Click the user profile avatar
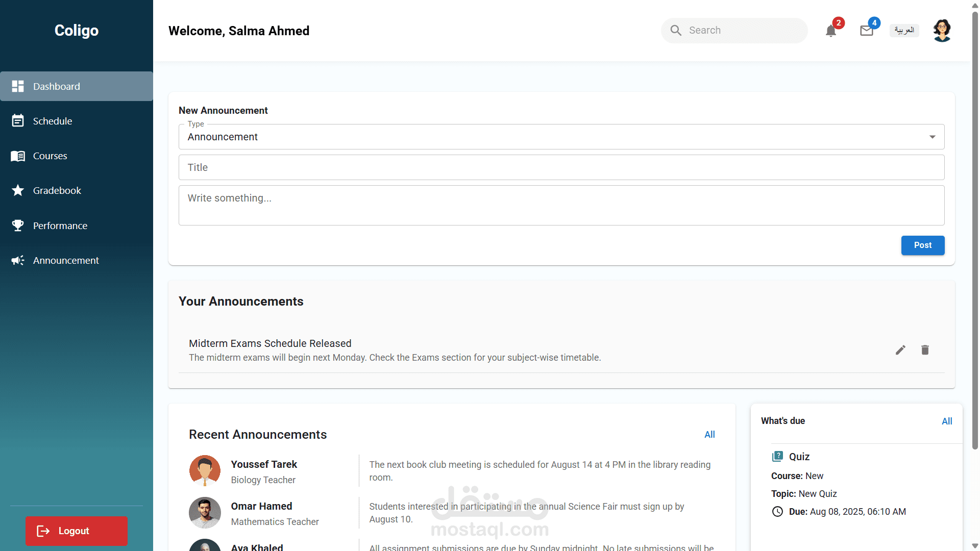This screenshot has width=980, height=551. [x=942, y=31]
